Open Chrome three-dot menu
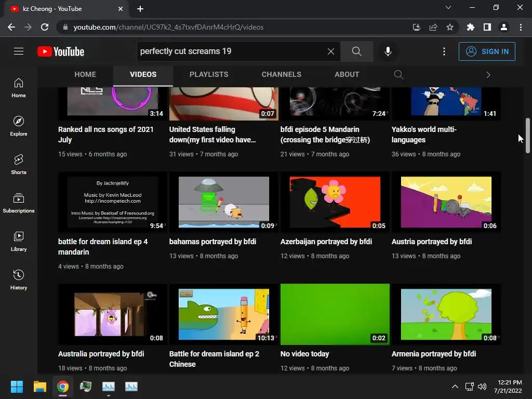Screen dimensions: 532x399 521,27
